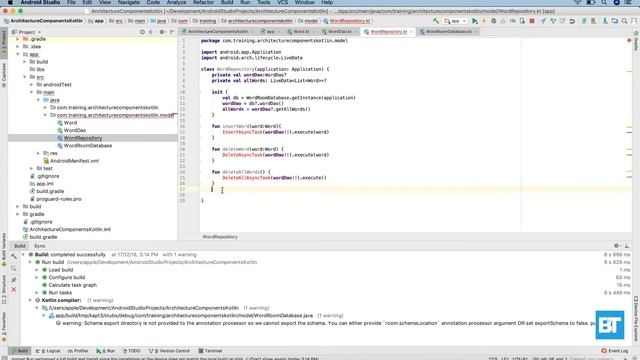
Task: Open the TODO tool window
Action: [131, 351]
